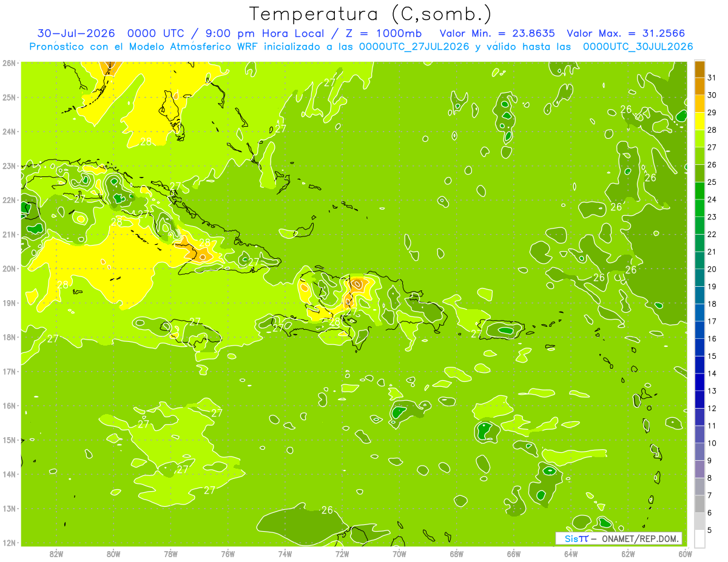This screenshot has width=728, height=562.
Task: Click the colorbar number "25"
Action: click(x=712, y=182)
